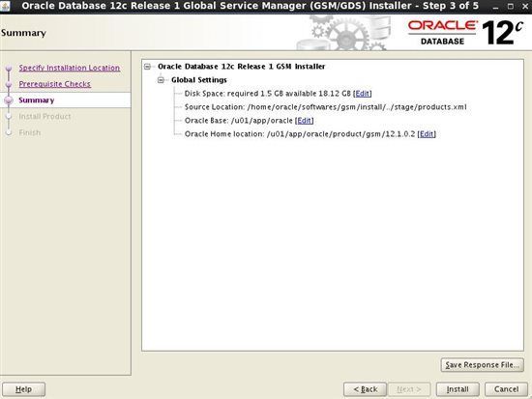
Task: Click the Specify Installation Location step bullet
Action: [x=9, y=69]
